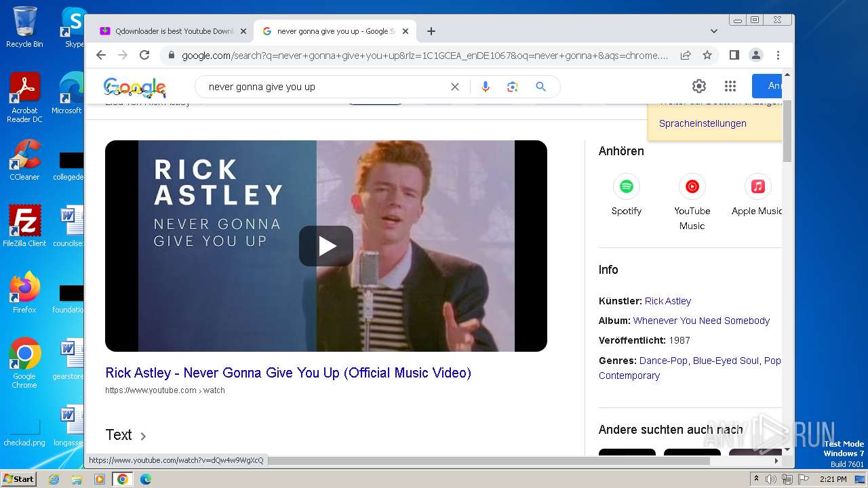Close the Qdownloader tab
The width and height of the screenshot is (868, 488).
point(243,31)
